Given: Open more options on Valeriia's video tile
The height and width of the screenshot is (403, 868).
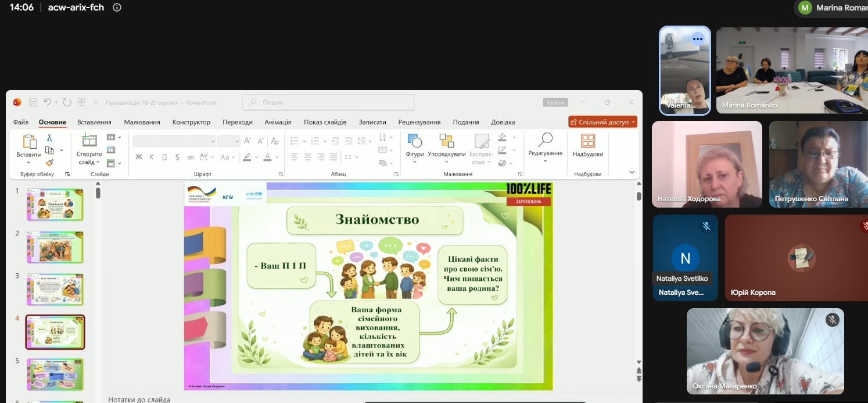Looking at the screenshot, I should (x=698, y=39).
